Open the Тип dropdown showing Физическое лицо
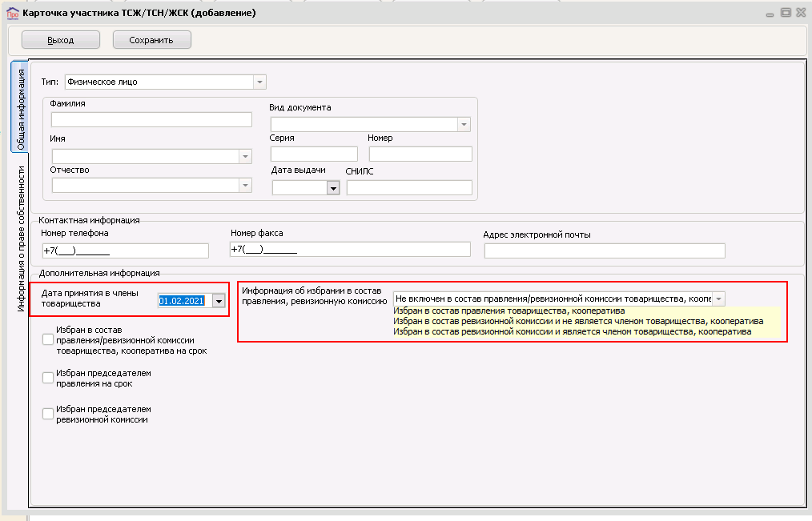 coord(259,82)
